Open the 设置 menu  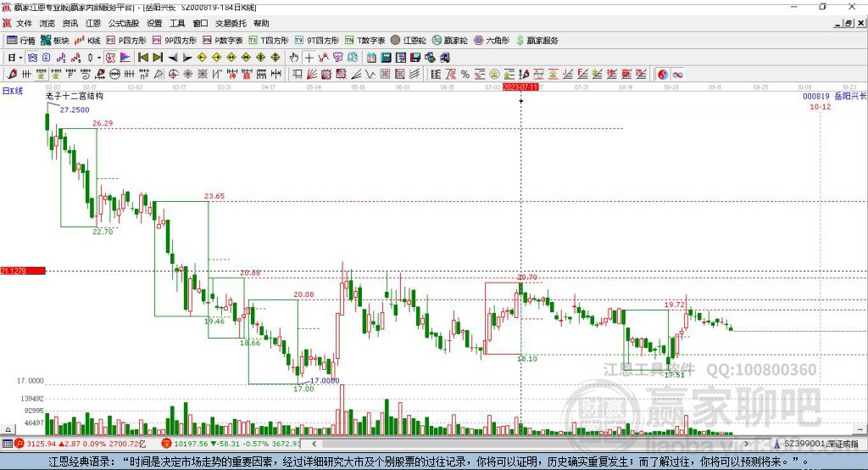[154, 23]
